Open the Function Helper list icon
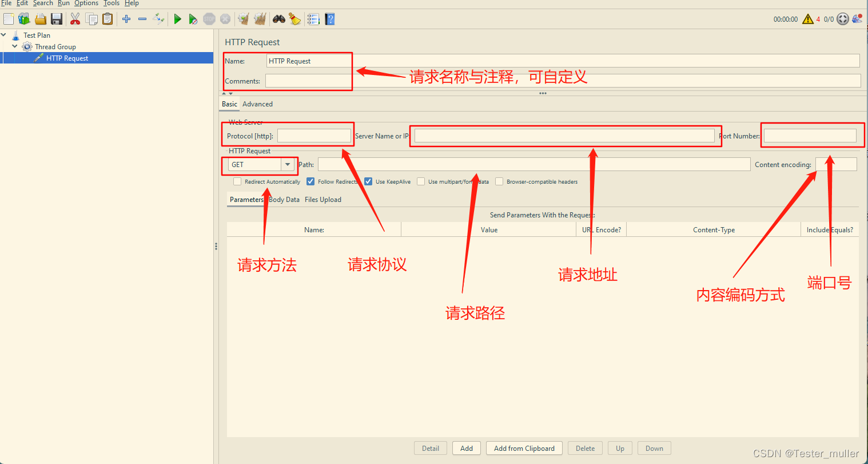The height and width of the screenshot is (464, 868). (313, 19)
